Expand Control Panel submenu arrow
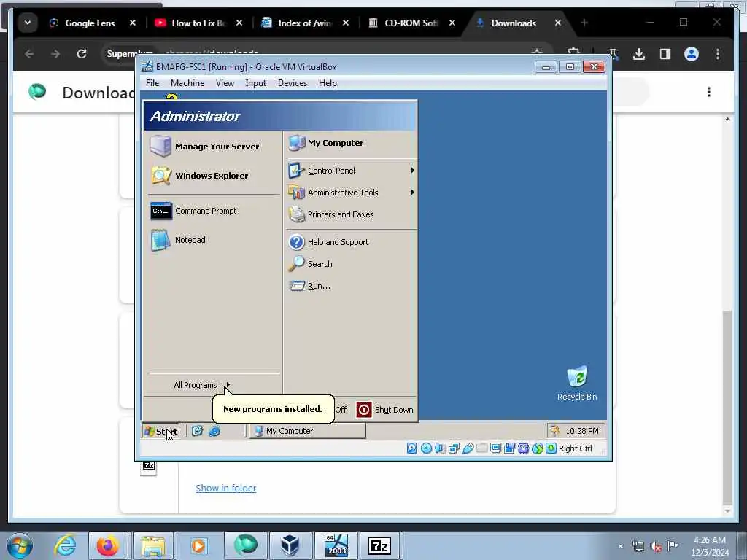 click(x=413, y=170)
